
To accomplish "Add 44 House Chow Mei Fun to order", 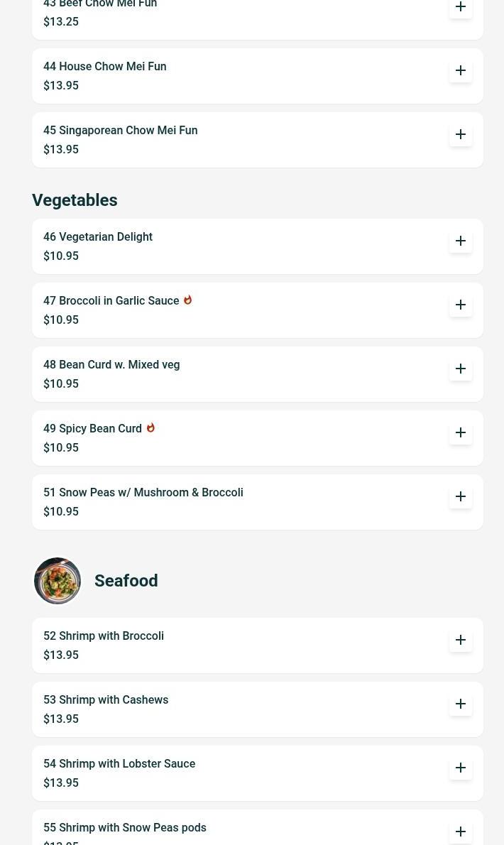I will coord(461,70).
